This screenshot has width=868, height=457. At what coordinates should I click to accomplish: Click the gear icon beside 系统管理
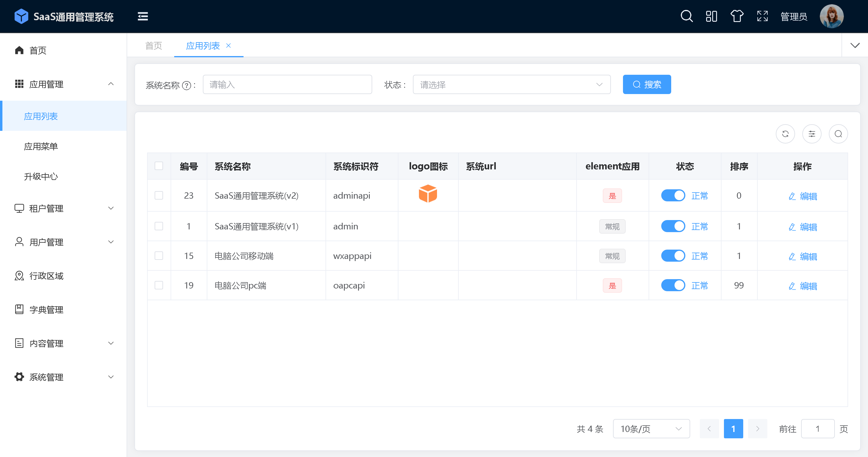point(19,377)
